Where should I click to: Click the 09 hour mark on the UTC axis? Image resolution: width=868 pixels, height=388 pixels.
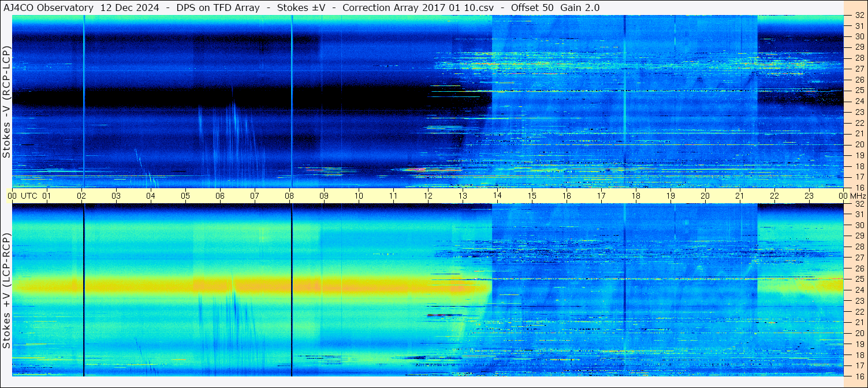coord(324,196)
